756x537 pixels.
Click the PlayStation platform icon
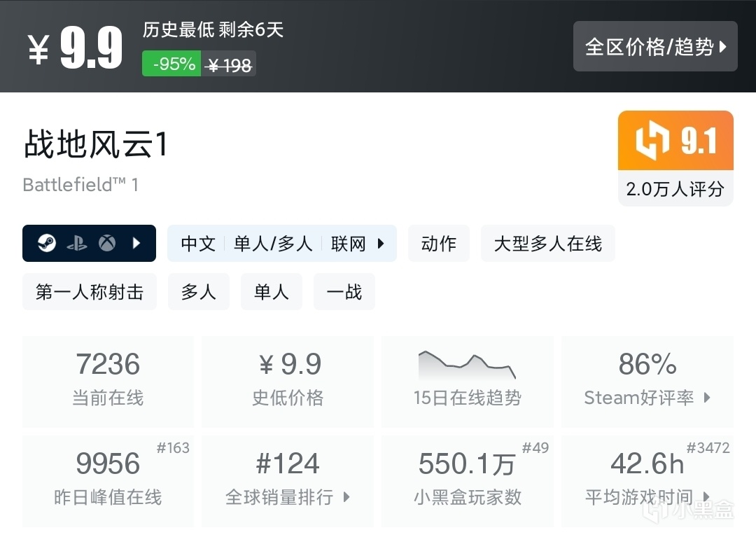pos(76,243)
